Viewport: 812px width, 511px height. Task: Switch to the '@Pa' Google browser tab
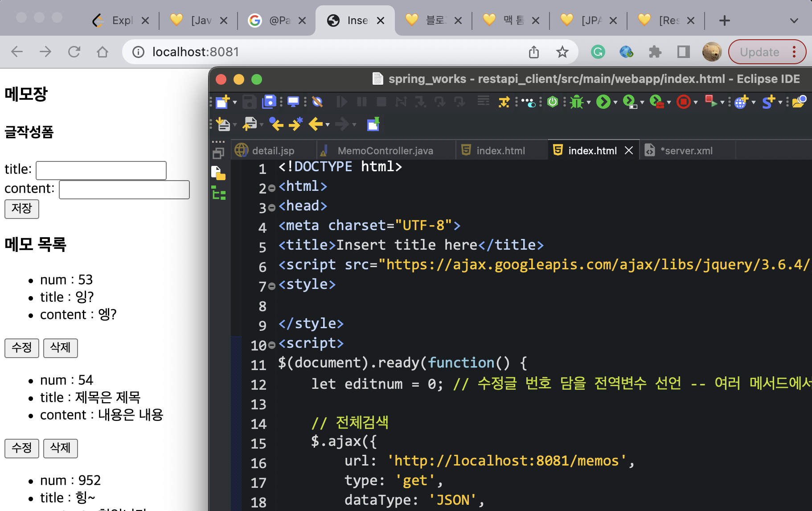pyautogui.click(x=277, y=21)
